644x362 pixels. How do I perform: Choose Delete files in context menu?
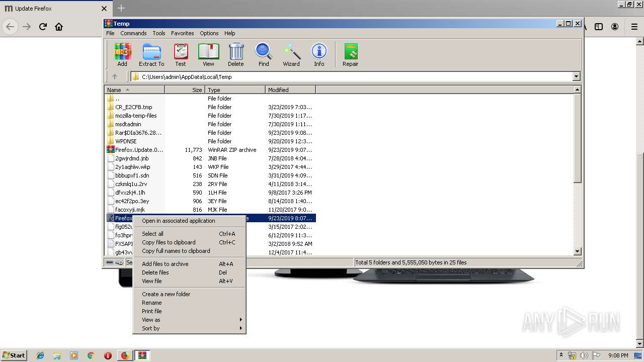click(x=189, y=273)
